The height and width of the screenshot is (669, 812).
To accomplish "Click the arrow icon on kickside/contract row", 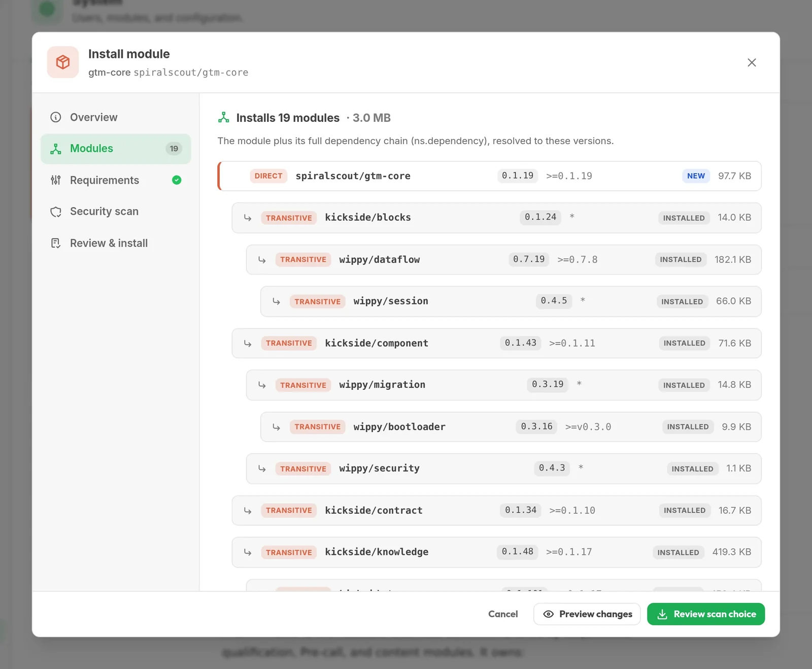I will tap(248, 511).
